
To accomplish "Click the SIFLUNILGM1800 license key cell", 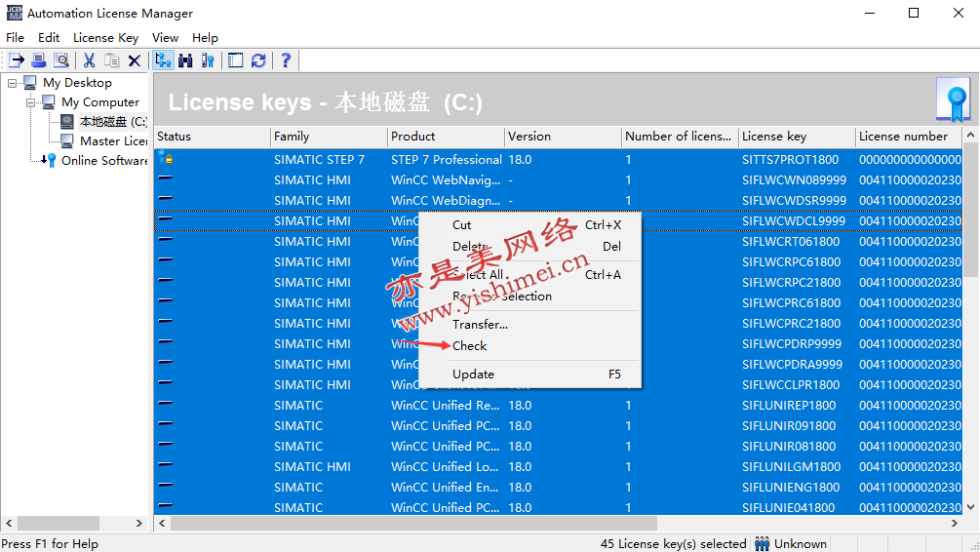I will click(791, 467).
